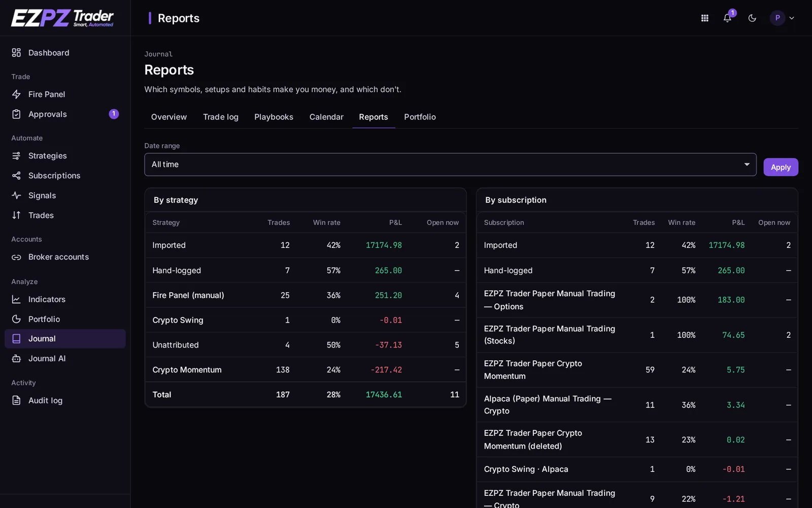812x508 pixels.
Task: Click the Signals pulse icon
Action: [16, 196]
